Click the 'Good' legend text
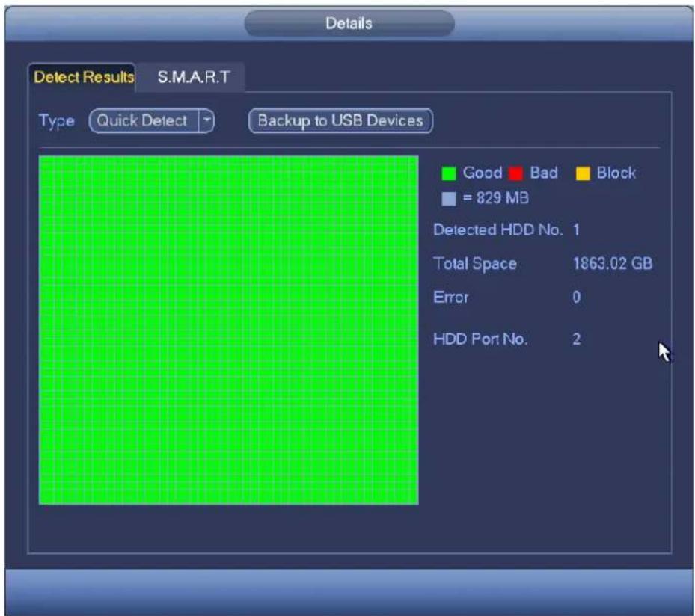695x616 pixels. pyautogui.click(x=483, y=173)
